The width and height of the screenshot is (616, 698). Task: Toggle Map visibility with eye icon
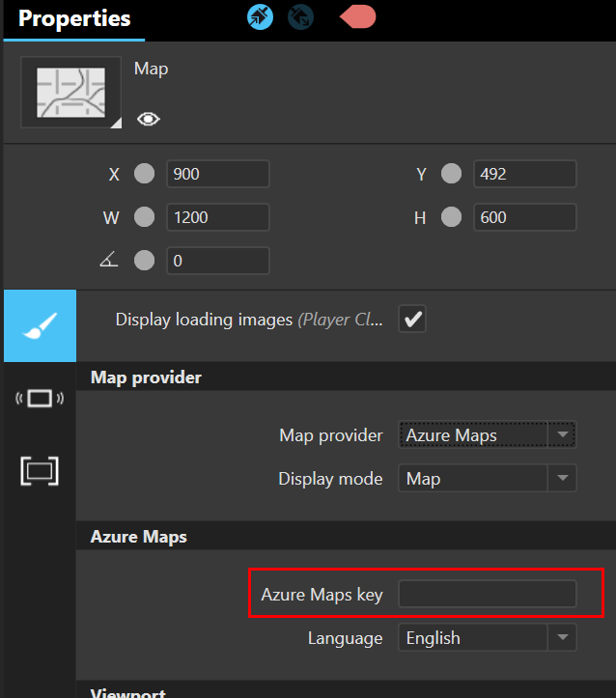pyautogui.click(x=149, y=120)
